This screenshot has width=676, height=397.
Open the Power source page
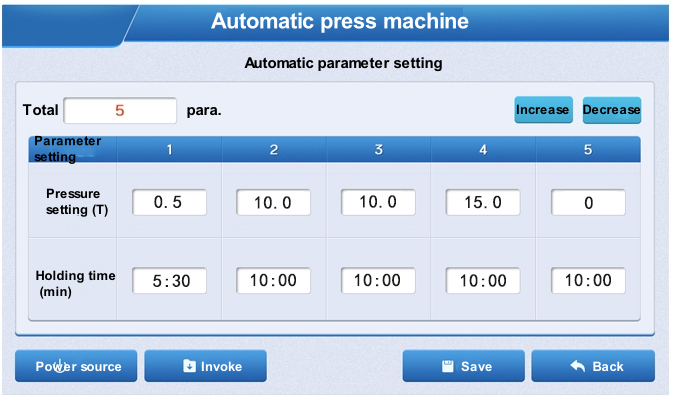click(x=76, y=366)
